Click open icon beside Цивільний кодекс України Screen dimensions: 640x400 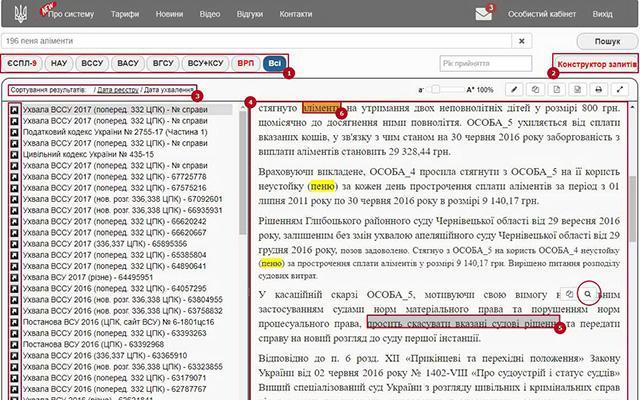(15, 156)
